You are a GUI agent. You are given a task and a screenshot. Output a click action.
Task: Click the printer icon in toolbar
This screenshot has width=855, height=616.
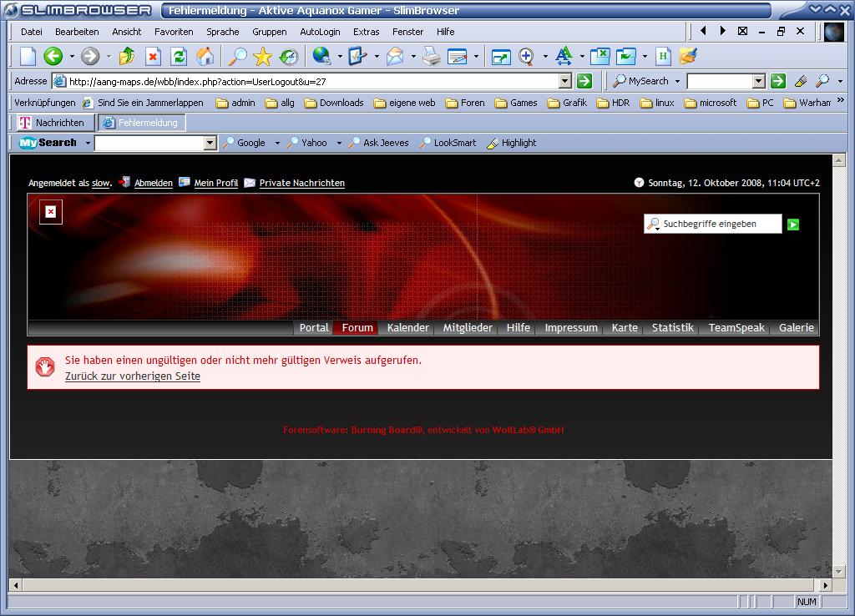click(x=431, y=57)
